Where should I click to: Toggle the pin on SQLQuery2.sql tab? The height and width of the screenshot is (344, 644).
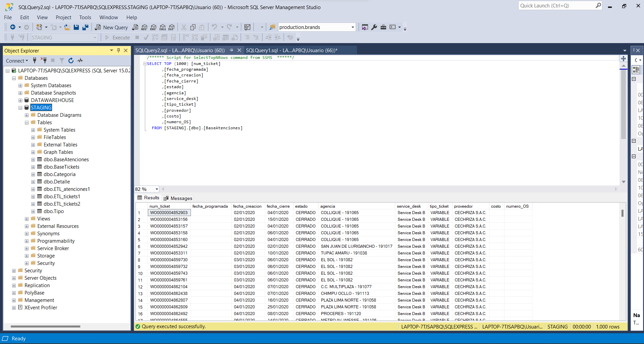pos(231,50)
